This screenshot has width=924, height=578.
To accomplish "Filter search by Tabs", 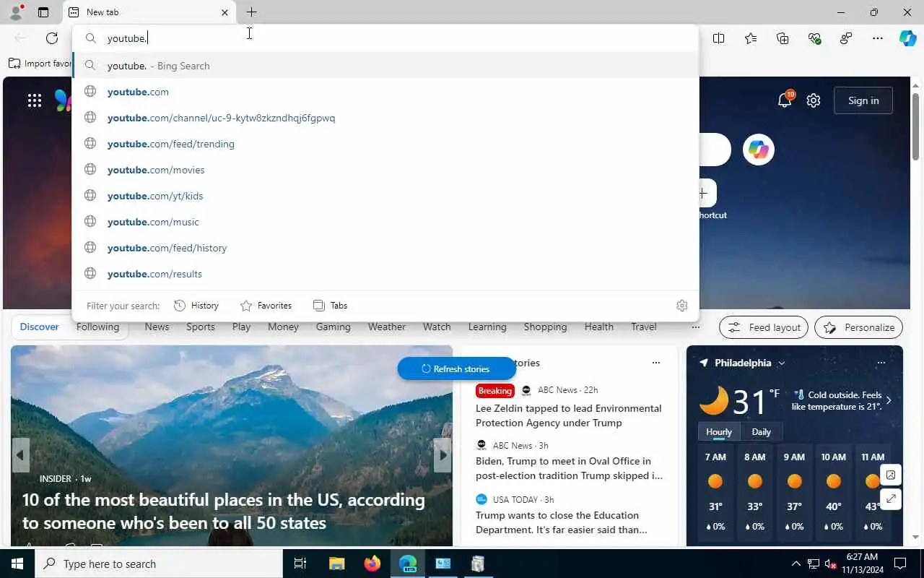I will coord(330,306).
